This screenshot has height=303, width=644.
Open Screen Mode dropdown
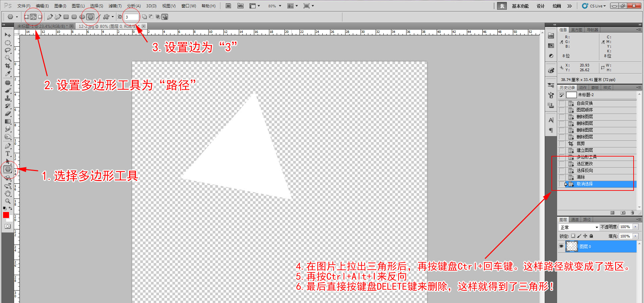(x=308, y=6)
